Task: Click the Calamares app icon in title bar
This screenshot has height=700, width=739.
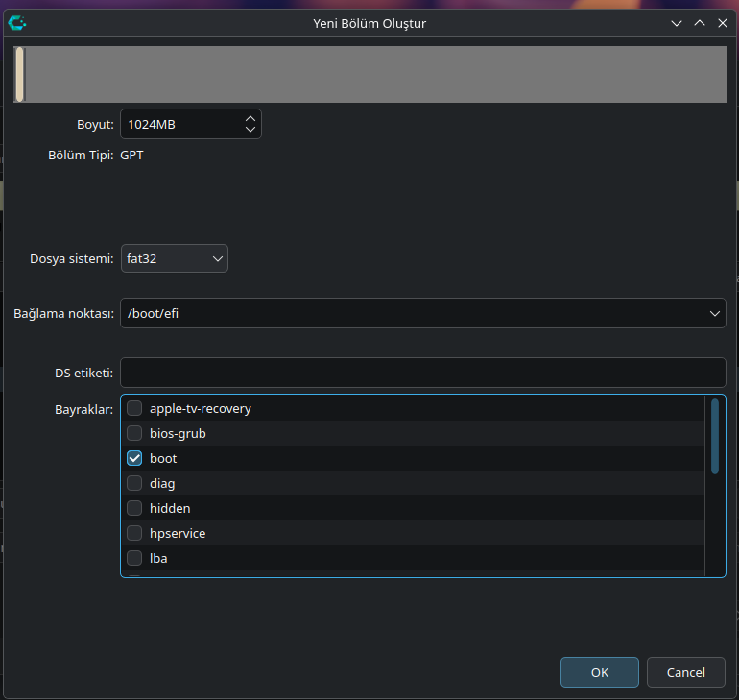Action: tap(17, 23)
